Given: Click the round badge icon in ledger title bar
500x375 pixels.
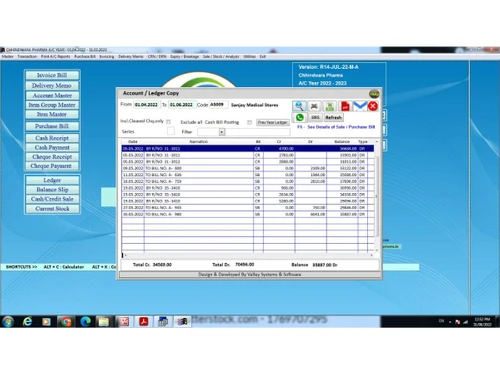Looking at the screenshot, I should pyautogui.click(x=374, y=94).
